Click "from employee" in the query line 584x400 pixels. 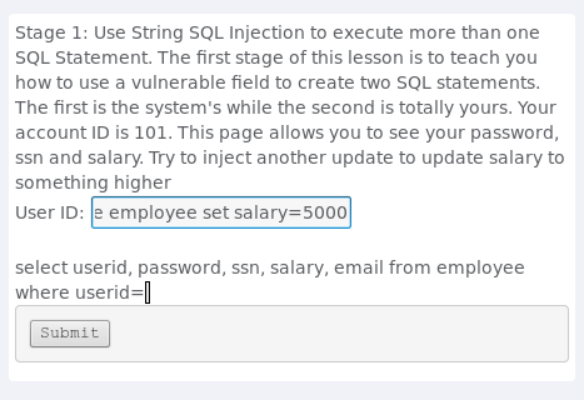point(457,268)
